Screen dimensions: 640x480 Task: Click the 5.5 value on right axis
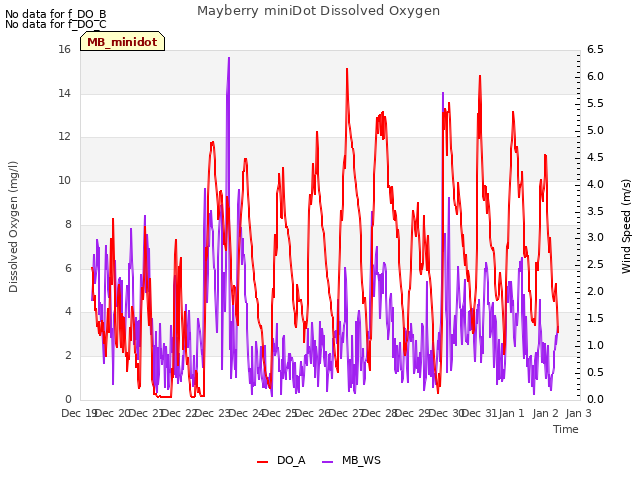point(595,103)
